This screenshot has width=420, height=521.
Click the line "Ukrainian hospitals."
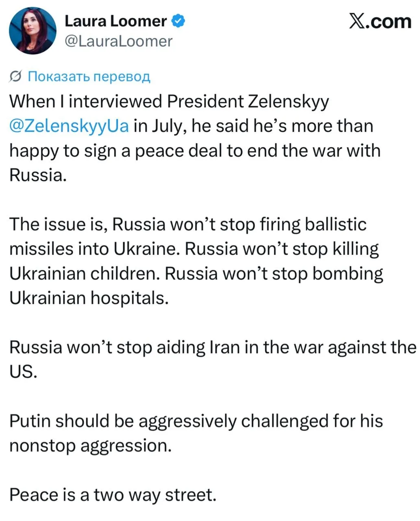(x=89, y=298)
